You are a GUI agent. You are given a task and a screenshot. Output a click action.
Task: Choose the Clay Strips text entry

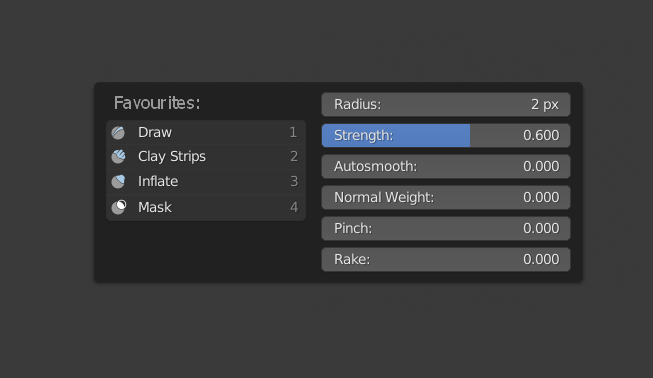pos(172,157)
